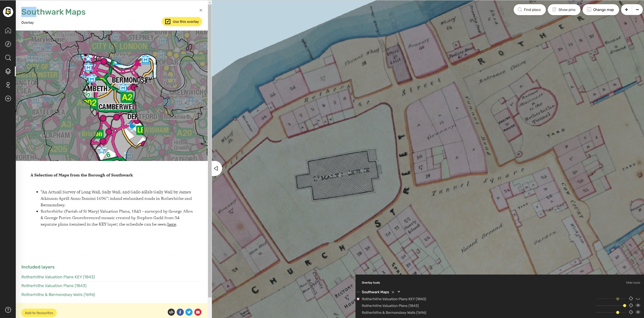This screenshot has height=318, width=644.
Task: Click the Add to favourites button
Action: [39, 313]
